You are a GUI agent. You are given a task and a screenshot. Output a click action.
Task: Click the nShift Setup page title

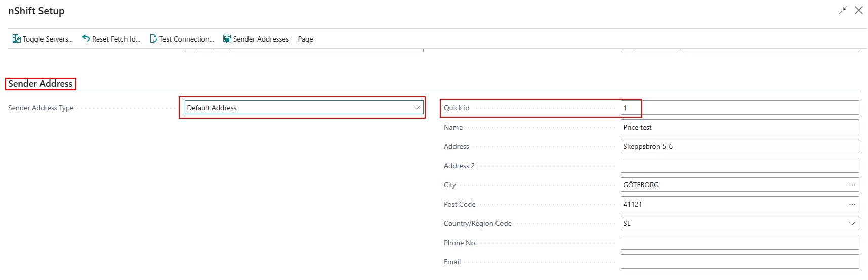click(36, 11)
